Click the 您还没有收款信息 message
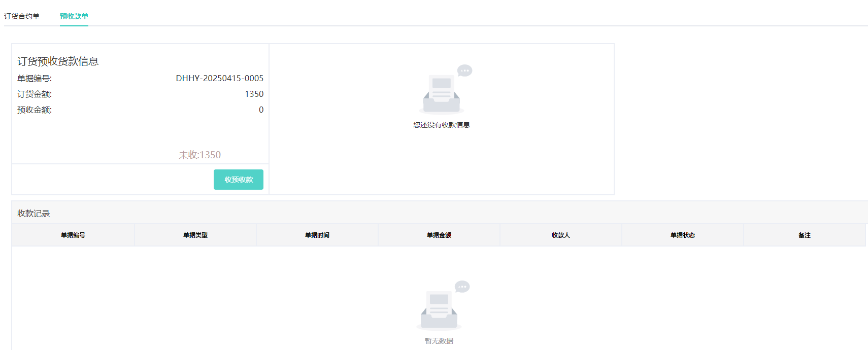Screen dimensions: 868x350 (x=441, y=125)
